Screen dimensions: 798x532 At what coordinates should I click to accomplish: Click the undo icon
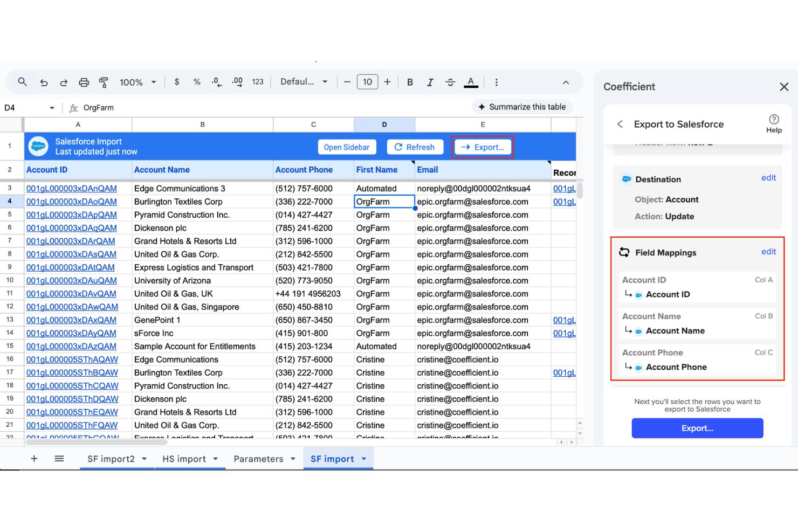point(44,81)
